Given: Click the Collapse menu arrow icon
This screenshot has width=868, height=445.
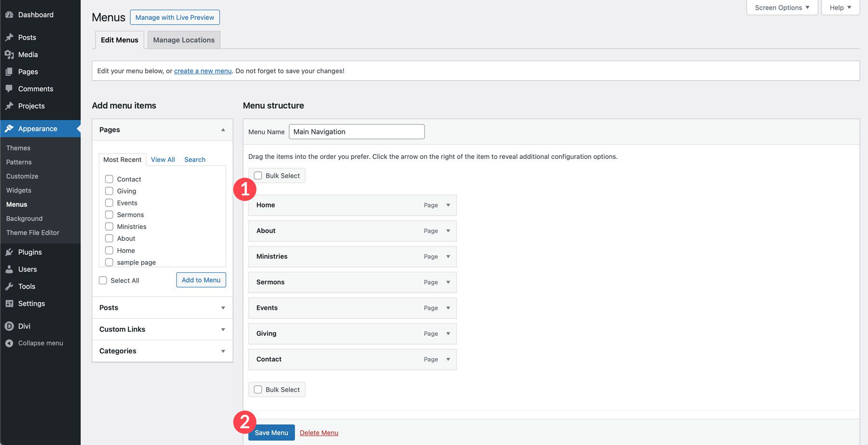Looking at the screenshot, I should click(x=10, y=343).
